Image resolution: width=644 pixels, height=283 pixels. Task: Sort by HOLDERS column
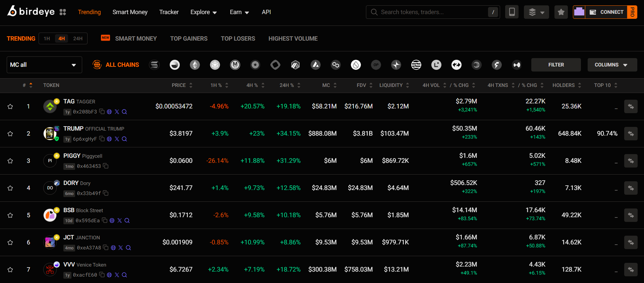[x=567, y=85]
